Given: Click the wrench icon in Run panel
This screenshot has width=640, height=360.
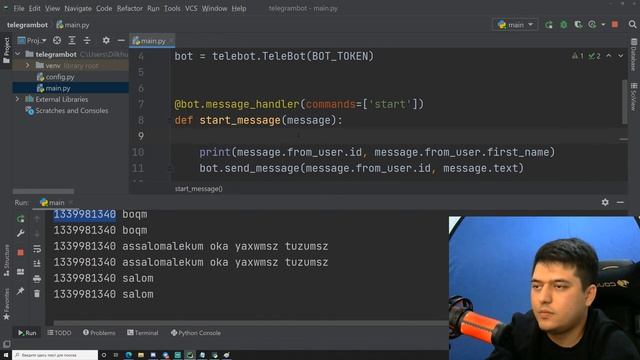Looking at the screenshot, I should coord(20,233).
